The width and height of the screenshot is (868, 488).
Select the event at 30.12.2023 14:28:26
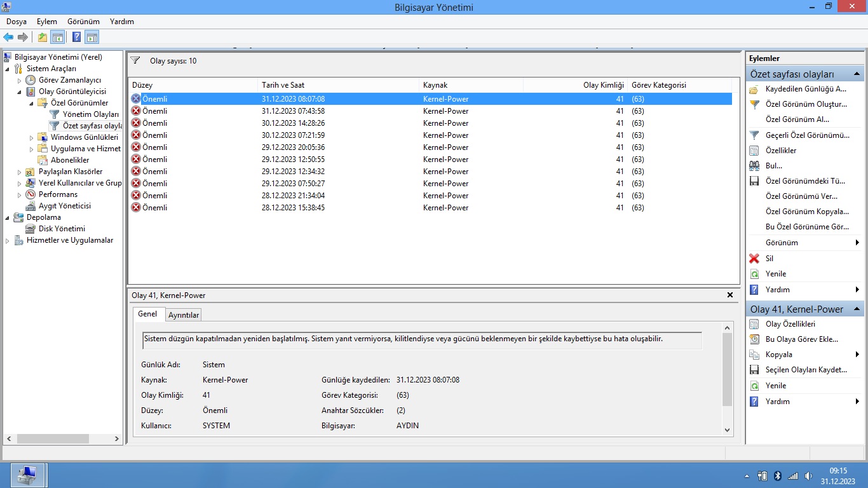pyautogui.click(x=430, y=123)
